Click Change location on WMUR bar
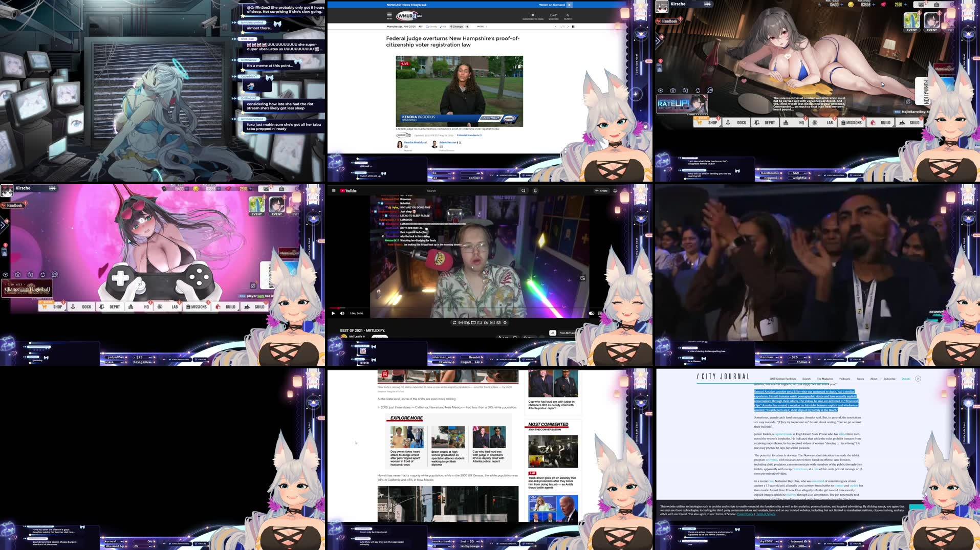 (x=458, y=27)
